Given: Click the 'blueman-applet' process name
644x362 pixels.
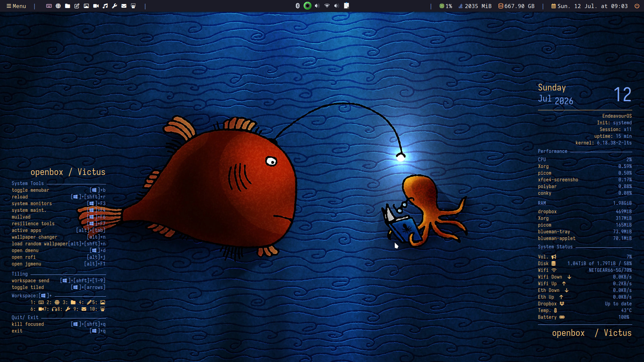Looking at the screenshot, I should [x=557, y=238].
